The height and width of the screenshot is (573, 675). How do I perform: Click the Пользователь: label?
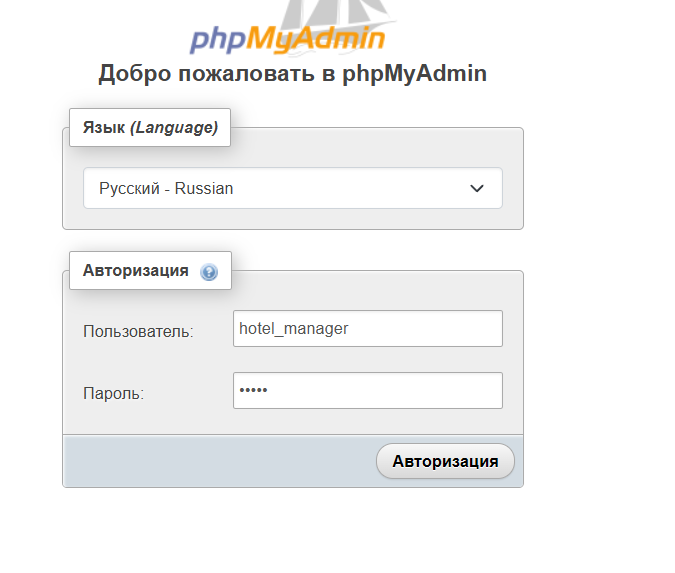138,331
